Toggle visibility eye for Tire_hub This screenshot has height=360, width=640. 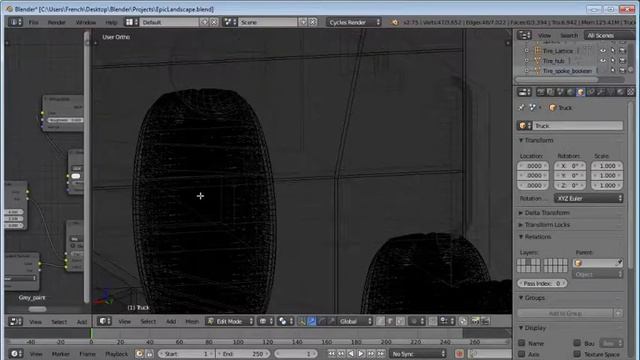(603, 60)
